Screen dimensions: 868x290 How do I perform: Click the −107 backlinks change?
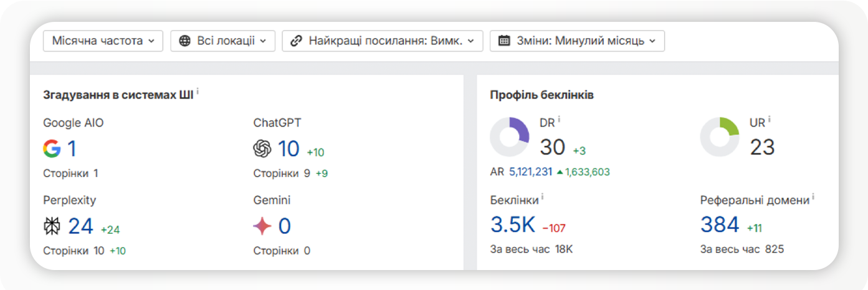coord(553,228)
